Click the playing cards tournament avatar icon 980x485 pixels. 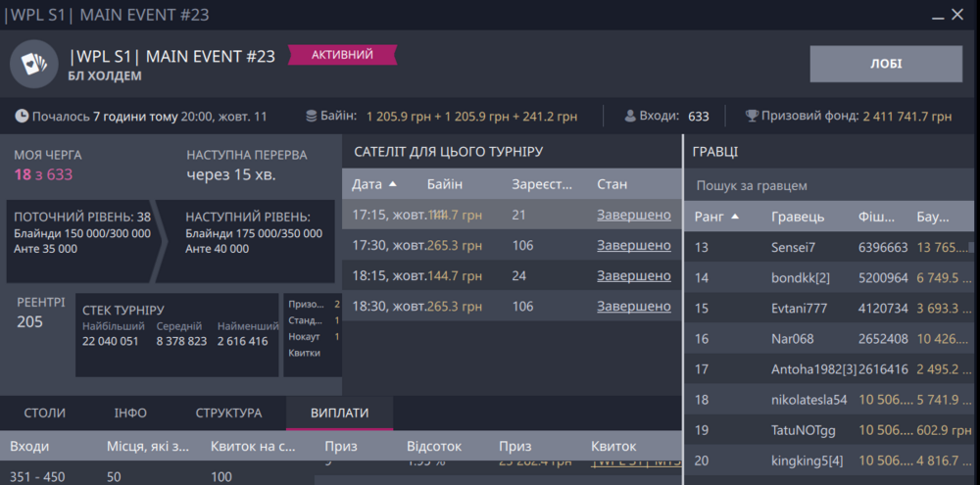coord(35,65)
